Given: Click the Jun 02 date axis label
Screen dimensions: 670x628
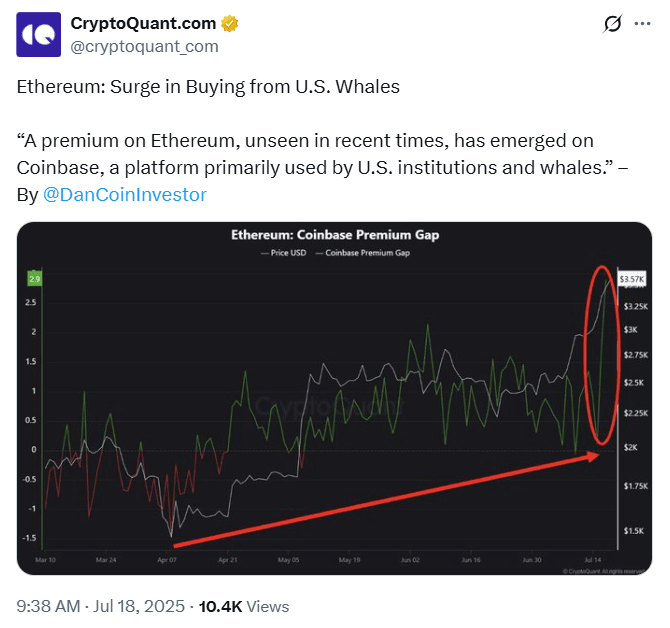Looking at the screenshot, I should 410,560.
